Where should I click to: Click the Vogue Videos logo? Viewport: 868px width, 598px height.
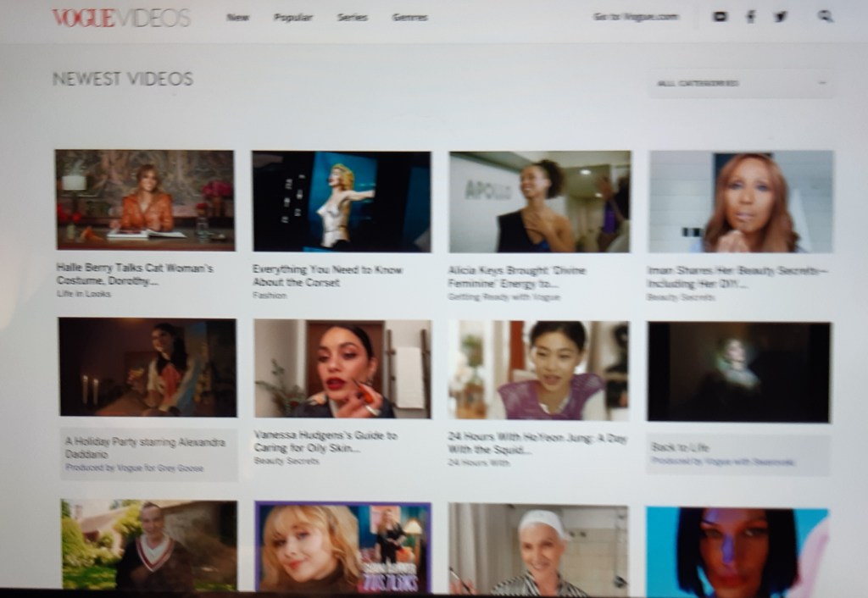point(120,18)
